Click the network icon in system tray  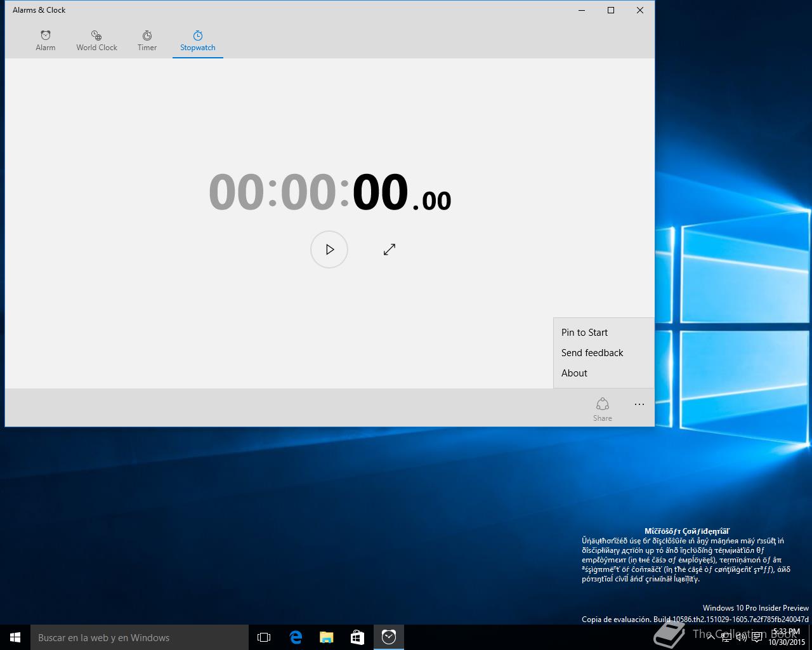pyautogui.click(x=726, y=637)
